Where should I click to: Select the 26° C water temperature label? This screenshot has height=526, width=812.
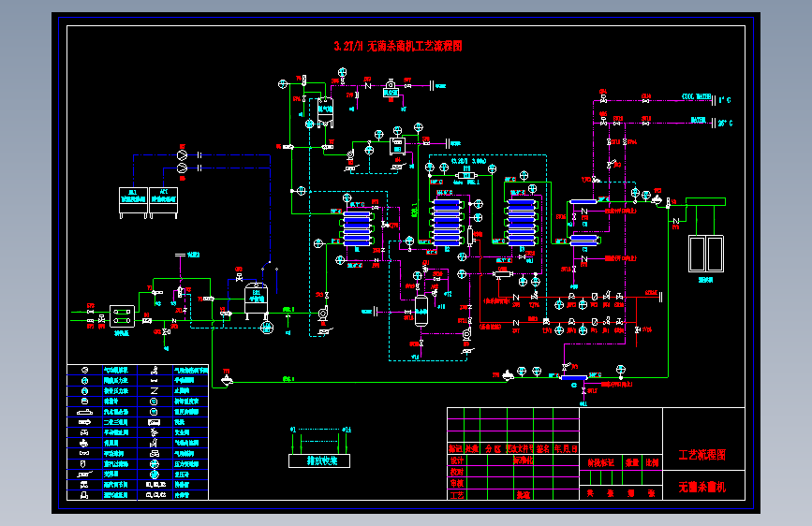point(726,124)
